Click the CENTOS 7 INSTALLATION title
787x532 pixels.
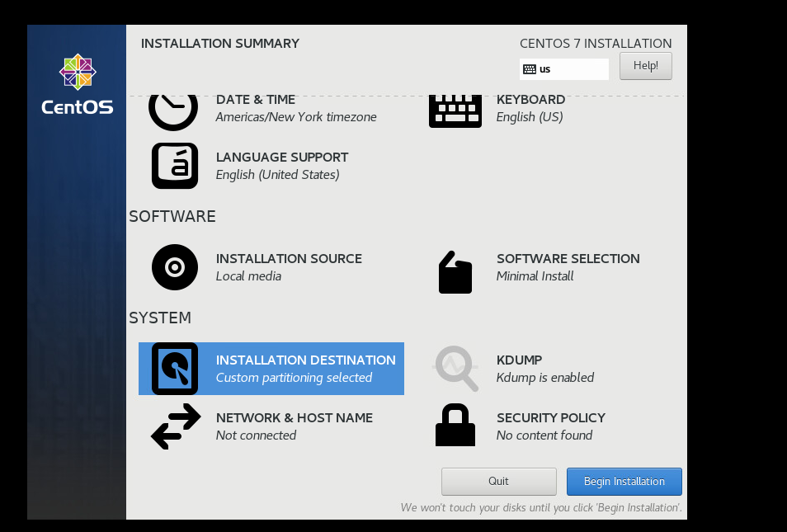click(x=596, y=43)
